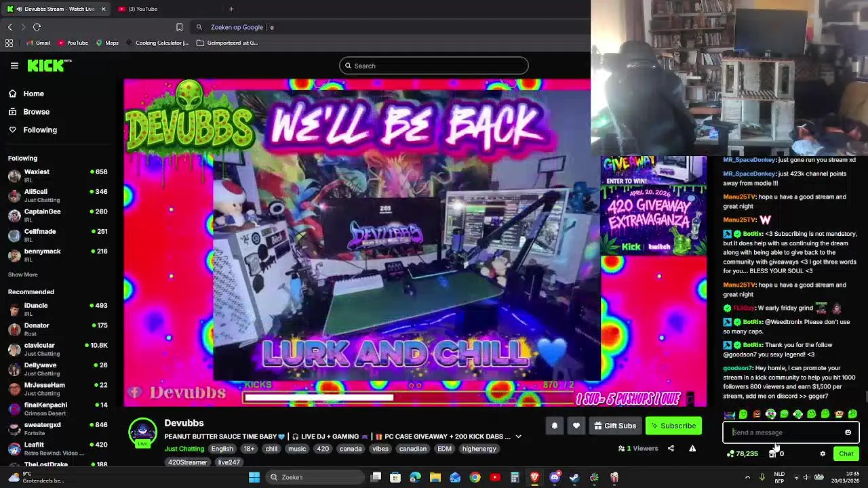Image resolution: width=868 pixels, height=488 pixels.
Task: Click the green Subscribe button
Action: [673, 426]
